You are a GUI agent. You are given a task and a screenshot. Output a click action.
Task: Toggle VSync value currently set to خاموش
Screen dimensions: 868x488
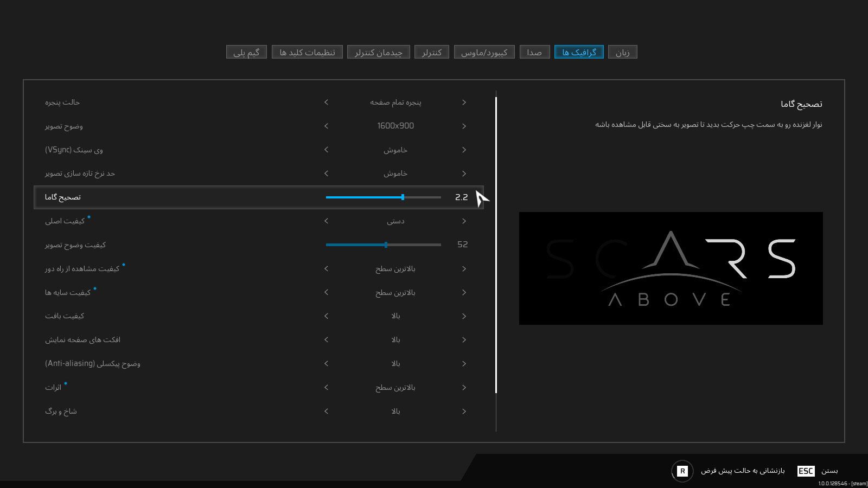pyautogui.click(x=395, y=150)
